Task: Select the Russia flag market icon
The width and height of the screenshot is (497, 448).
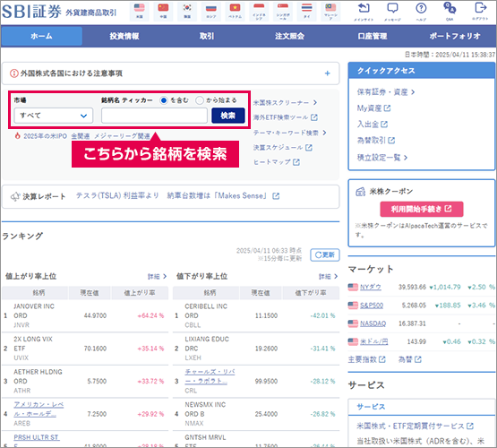Action: (211, 12)
